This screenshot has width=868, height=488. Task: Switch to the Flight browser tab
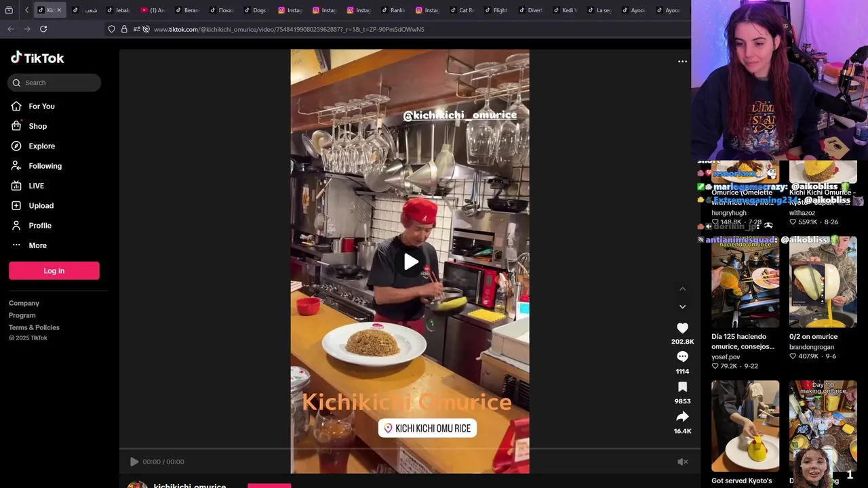tap(496, 10)
